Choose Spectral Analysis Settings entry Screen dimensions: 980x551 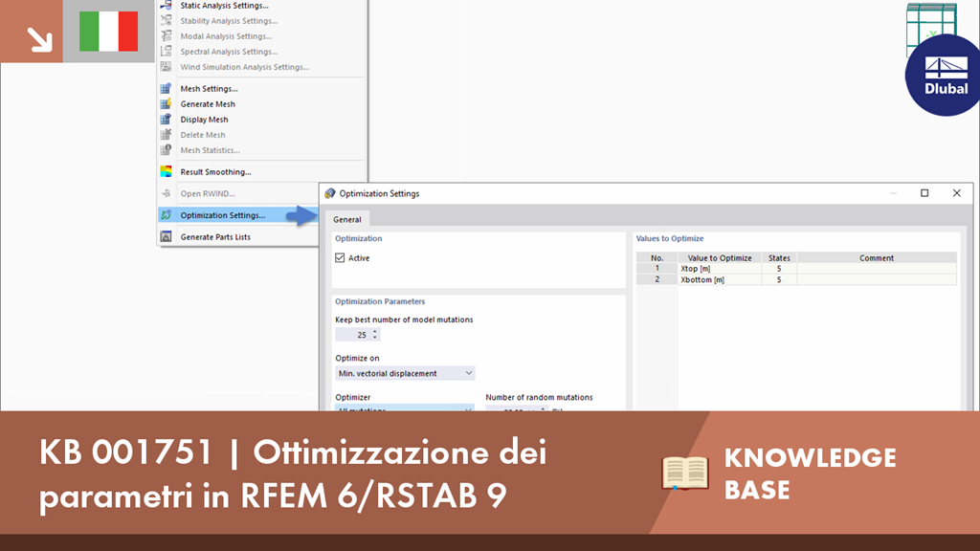(229, 52)
